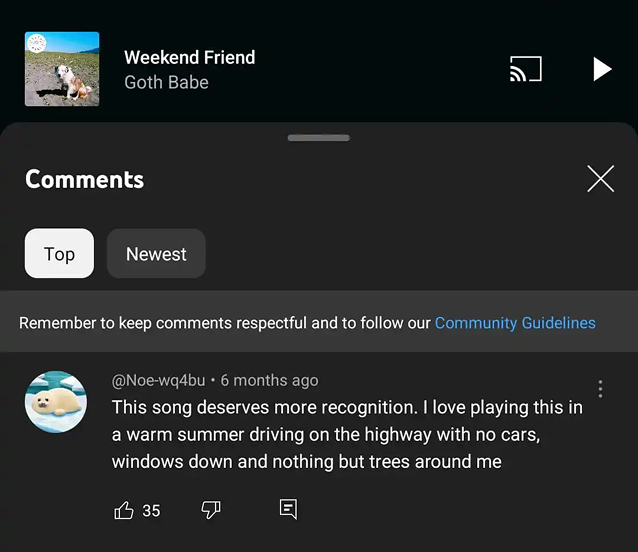Sort comments by Top

pos(59,254)
